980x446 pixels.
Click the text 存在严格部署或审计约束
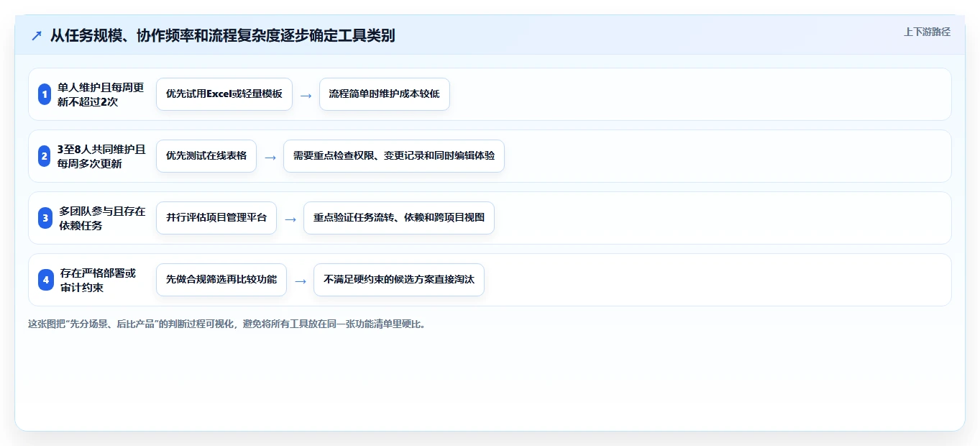pyautogui.click(x=98, y=280)
